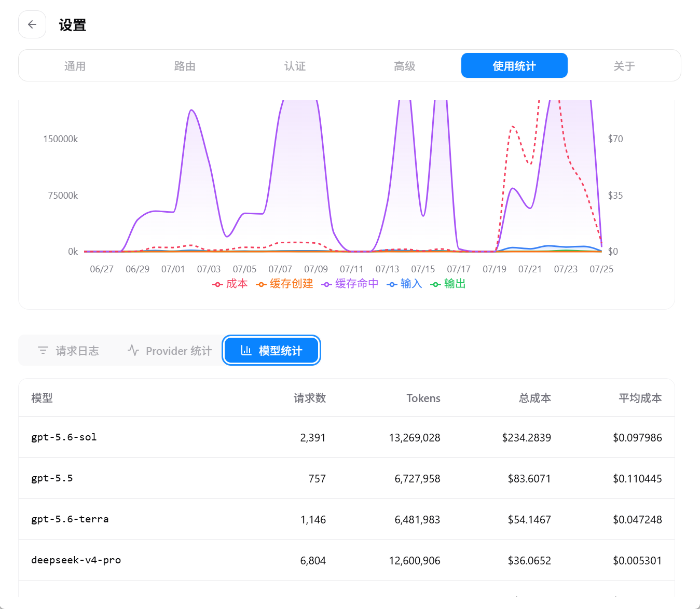Screen dimensions: 700x609
Task: Click the 6,727,958 tokens value
Action: point(418,478)
